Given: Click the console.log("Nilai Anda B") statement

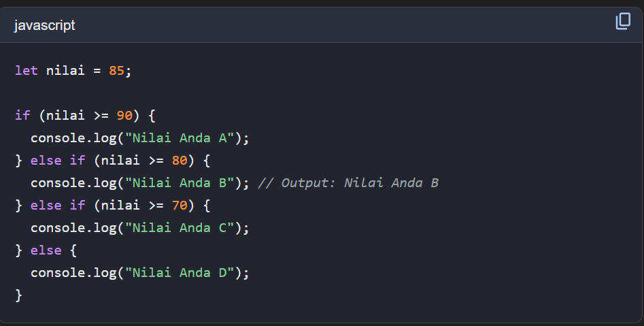Looking at the screenshot, I should (x=139, y=183).
